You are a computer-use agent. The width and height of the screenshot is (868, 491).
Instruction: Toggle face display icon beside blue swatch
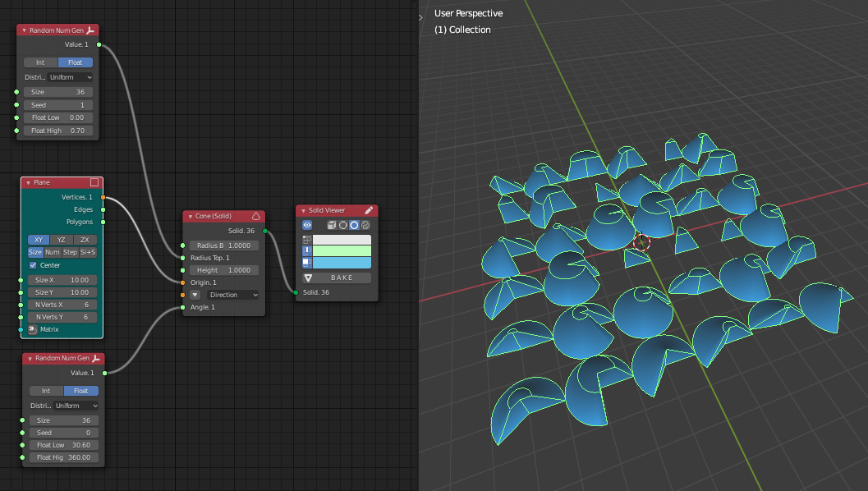[306, 263]
